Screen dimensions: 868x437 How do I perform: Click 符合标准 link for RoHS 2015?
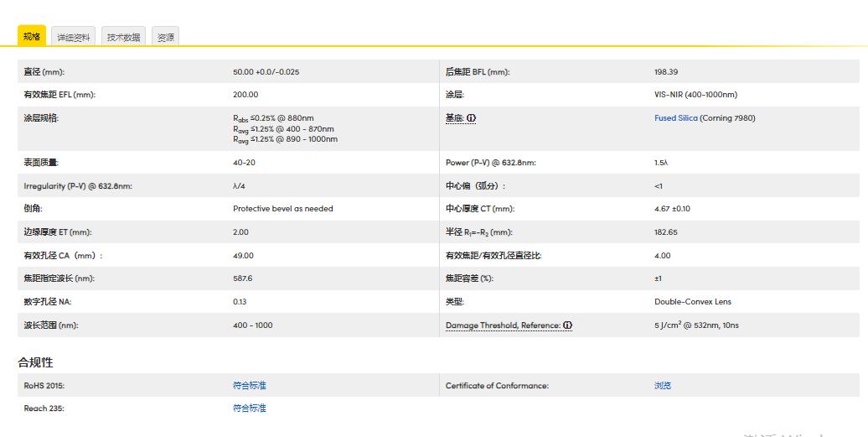249,386
